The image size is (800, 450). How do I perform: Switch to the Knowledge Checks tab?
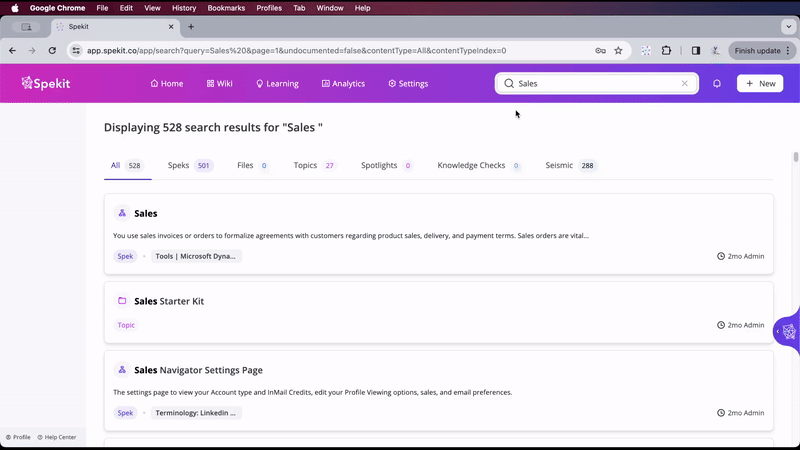point(479,165)
